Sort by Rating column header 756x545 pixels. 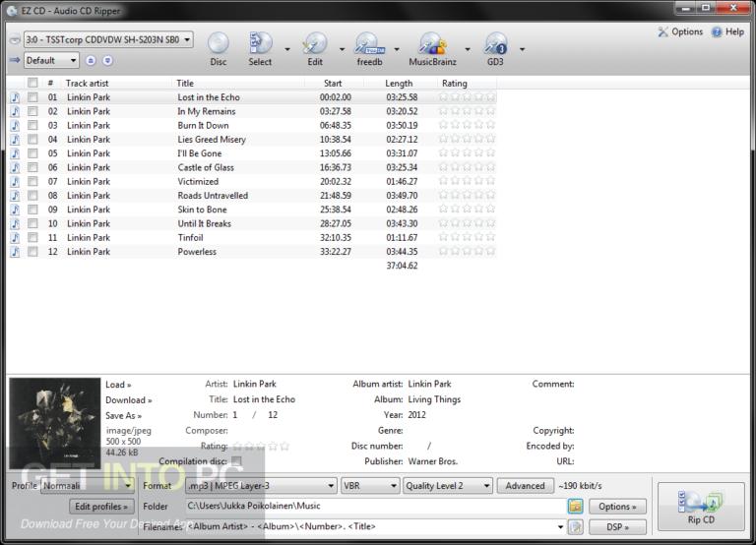coord(455,83)
